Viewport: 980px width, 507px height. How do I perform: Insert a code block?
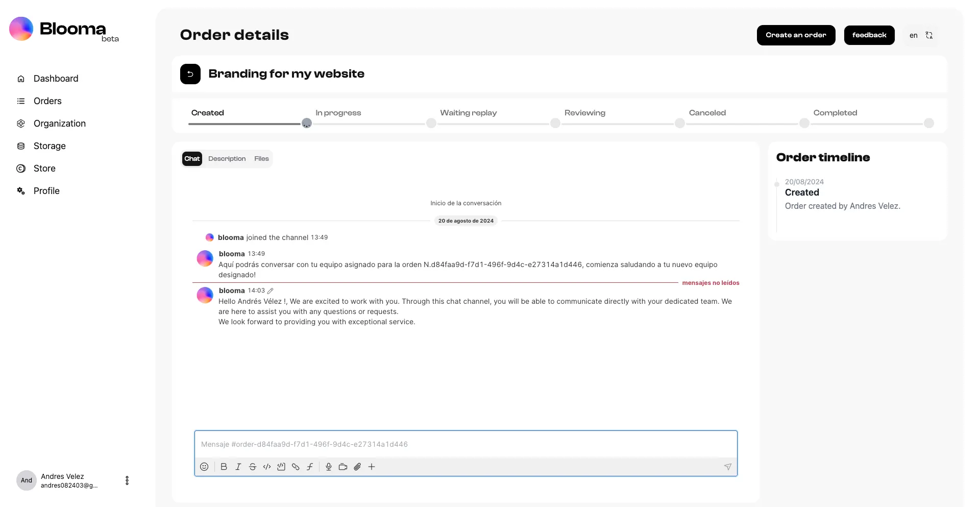pyautogui.click(x=281, y=467)
